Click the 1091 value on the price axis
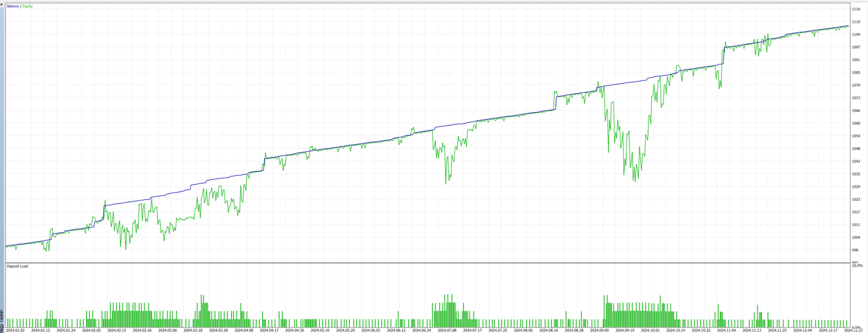This screenshot has height=333, width=868. pos(856,60)
